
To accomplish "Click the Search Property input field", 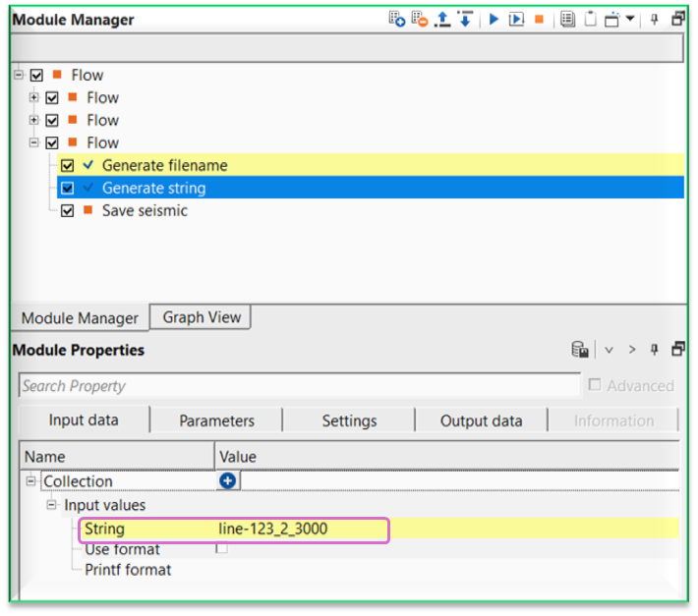I will [x=299, y=386].
